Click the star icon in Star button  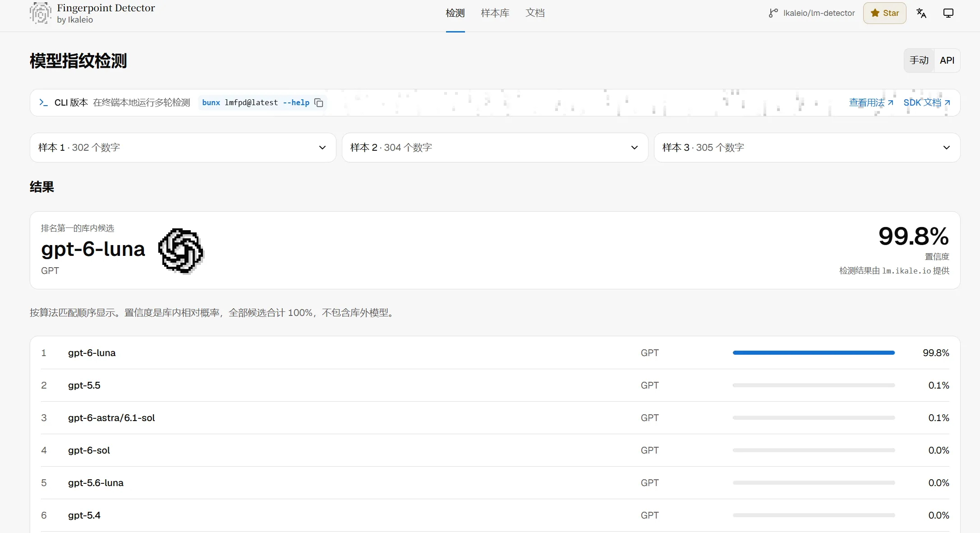tap(875, 13)
